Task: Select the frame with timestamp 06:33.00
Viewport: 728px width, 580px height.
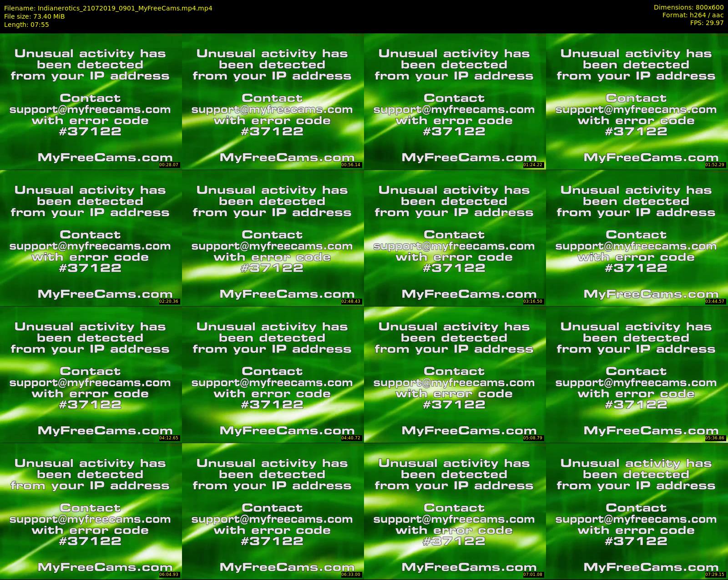Action: coord(273,511)
